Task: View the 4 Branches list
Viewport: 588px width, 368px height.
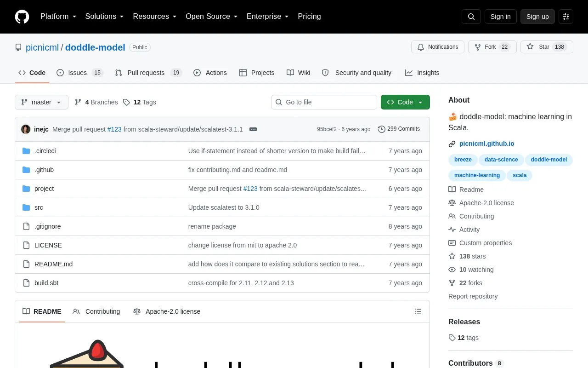Action: (x=96, y=102)
